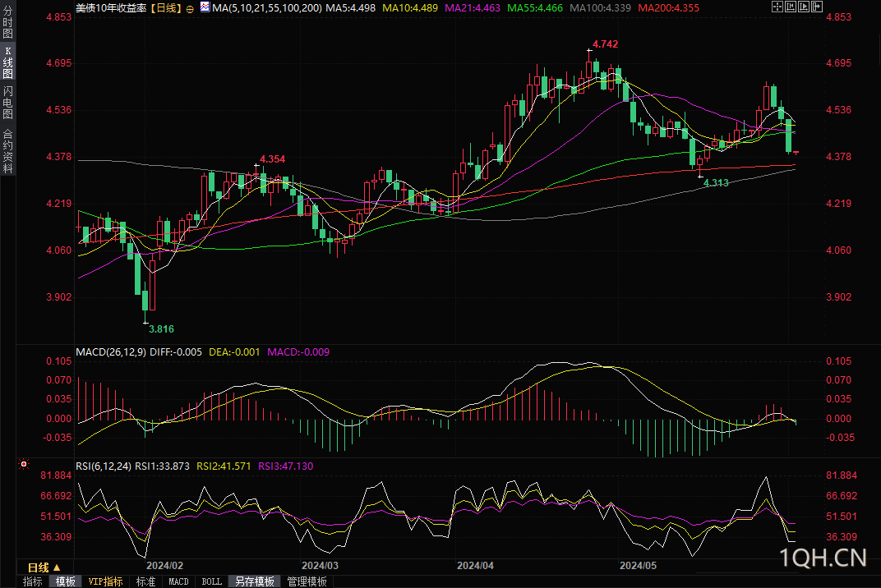Viewport: 881px width, 588px height.
Task: Click the RSI(6,12,24) indicator label
Action: 104,466
